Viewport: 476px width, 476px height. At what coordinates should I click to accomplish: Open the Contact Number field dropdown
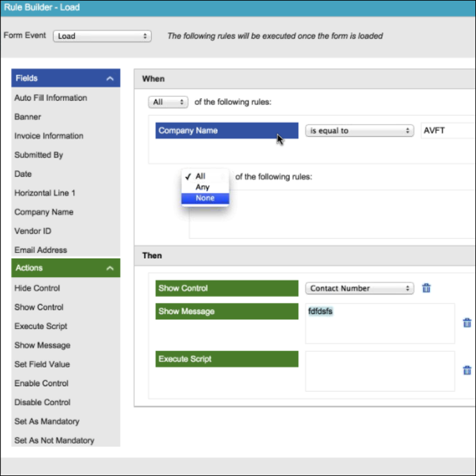tap(359, 288)
